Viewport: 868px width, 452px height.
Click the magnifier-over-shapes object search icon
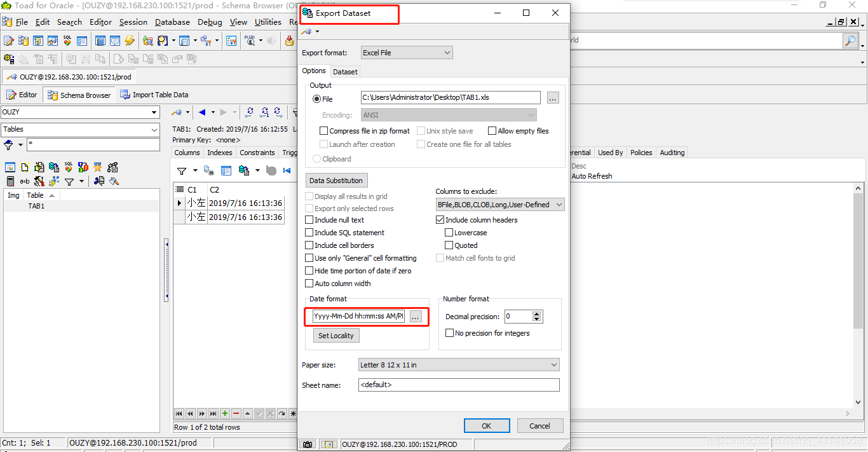pyautogui.click(x=147, y=41)
